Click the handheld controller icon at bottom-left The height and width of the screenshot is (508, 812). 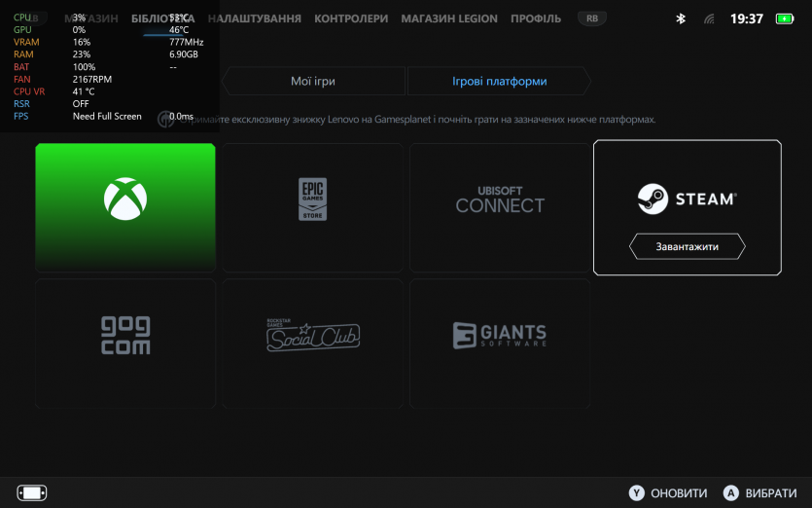[32, 492]
